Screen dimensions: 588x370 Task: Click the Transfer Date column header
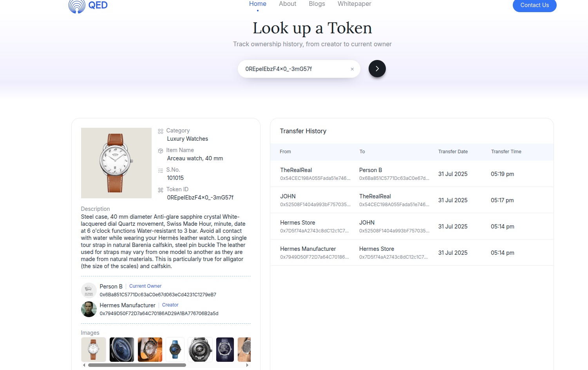click(x=453, y=152)
